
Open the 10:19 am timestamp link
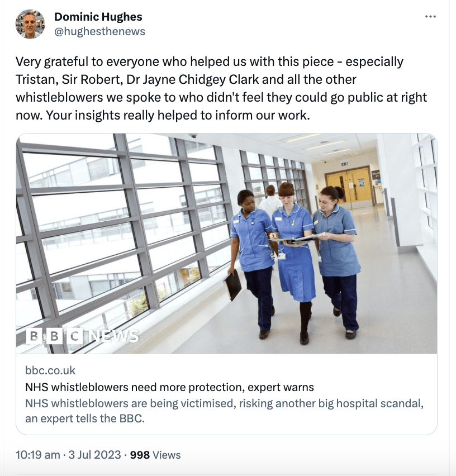(x=37, y=455)
